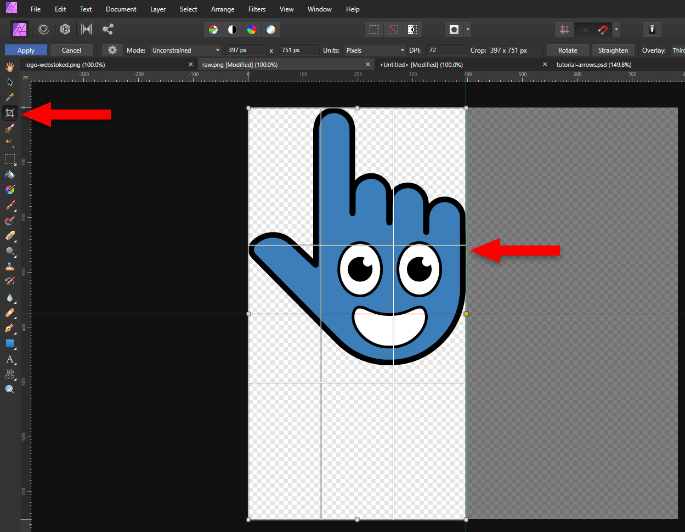685x532 pixels.
Task: Select the Zoom magnifier tool
Action: click(x=10, y=388)
